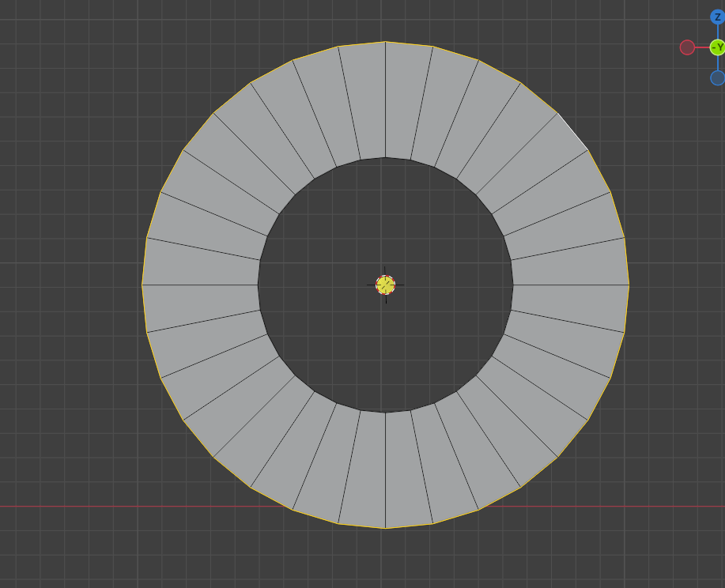Pick the rightmost outer vertex of the ring
This screenshot has width=725, height=588.
coord(629,285)
